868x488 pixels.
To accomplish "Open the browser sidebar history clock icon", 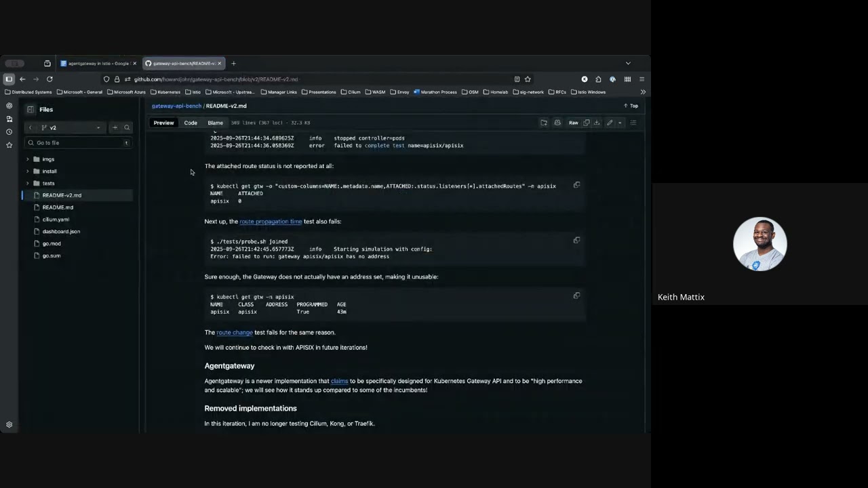I will pos(9,132).
